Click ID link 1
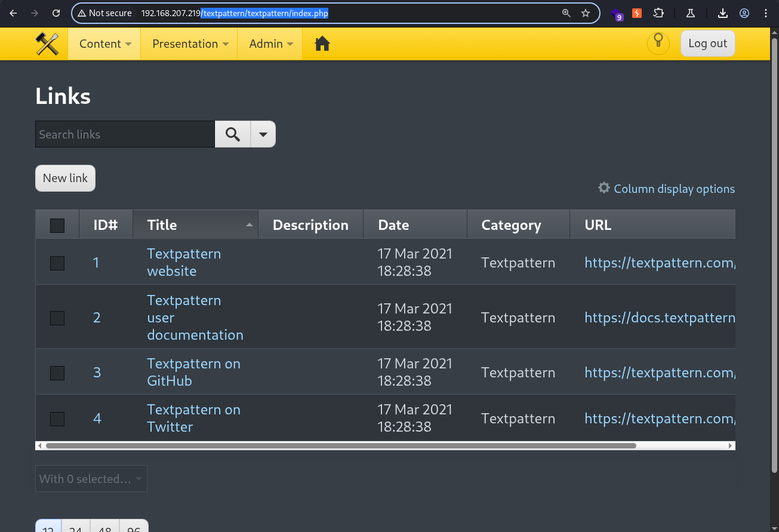 (x=96, y=263)
